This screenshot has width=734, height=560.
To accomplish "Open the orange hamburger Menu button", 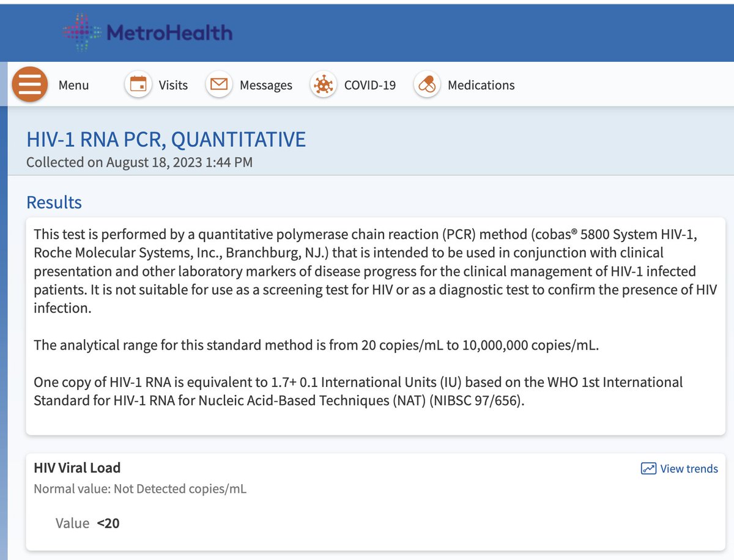I will click(30, 84).
